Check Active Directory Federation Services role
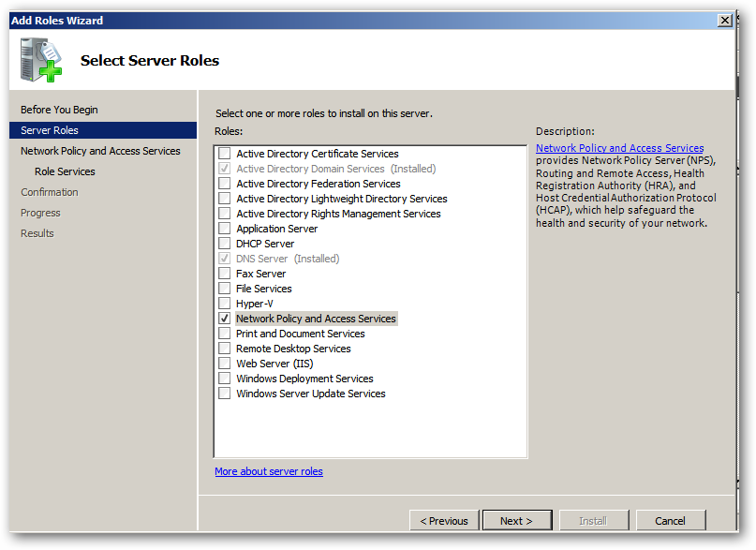The image size is (756, 550). [x=224, y=184]
